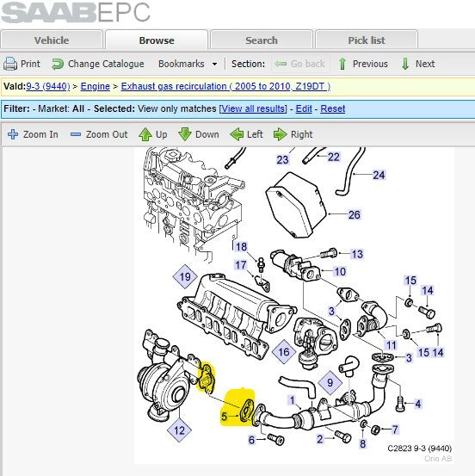Select part number 18 callout

241,246
